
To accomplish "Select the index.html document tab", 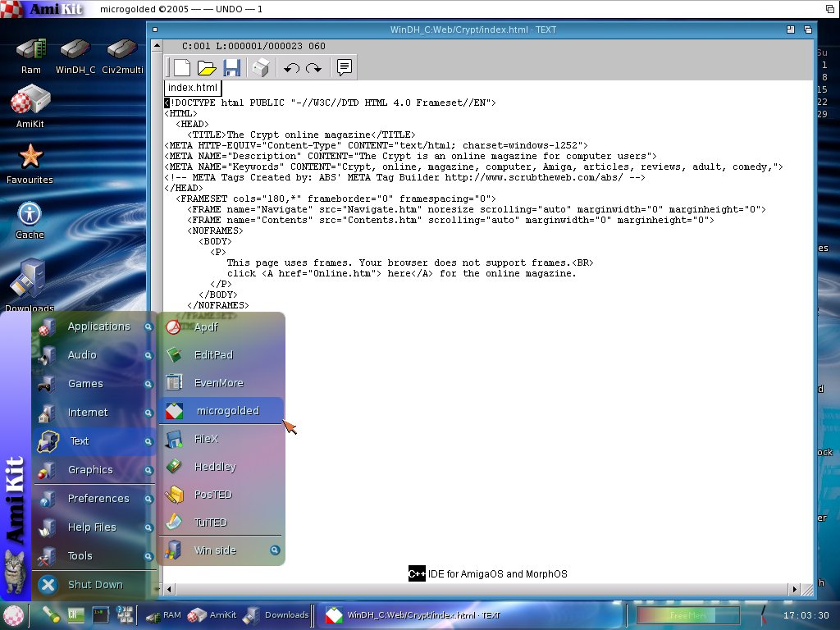I will coord(192,88).
